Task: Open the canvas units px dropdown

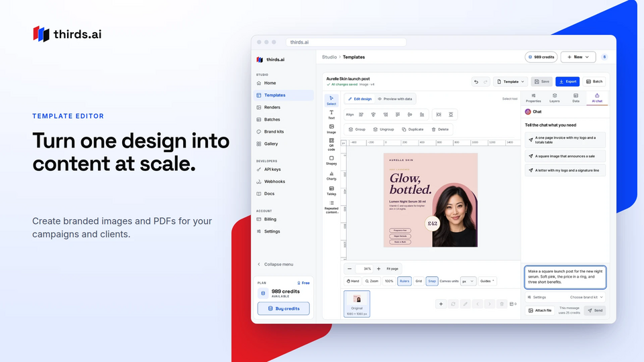Action: 468,281
